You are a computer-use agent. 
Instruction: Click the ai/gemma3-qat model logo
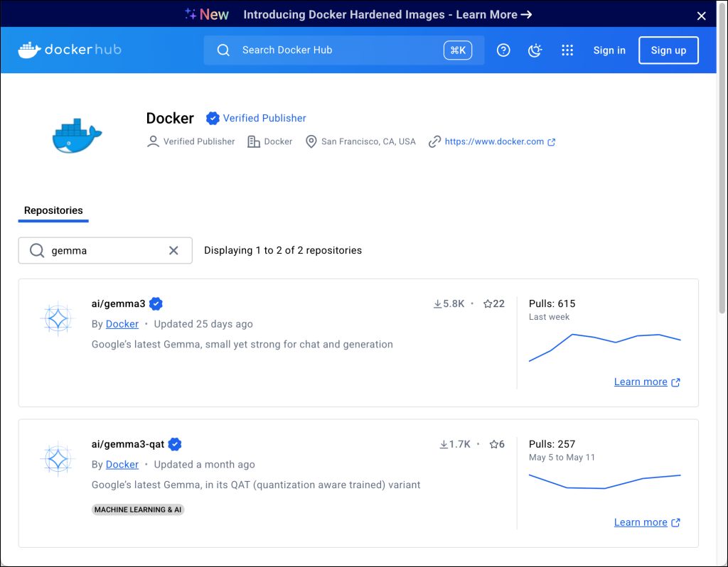click(x=58, y=459)
